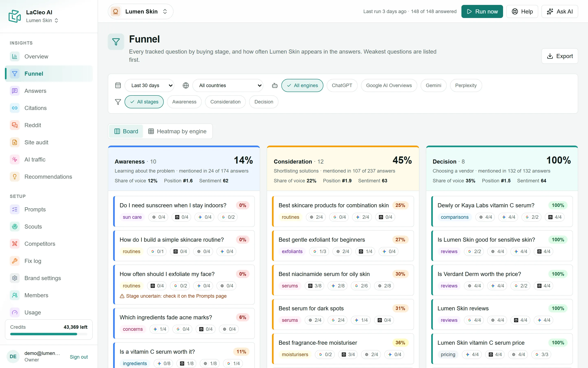
Task: Click 'Stage uncertain: check it on the Prompts page'
Action: coord(173,296)
